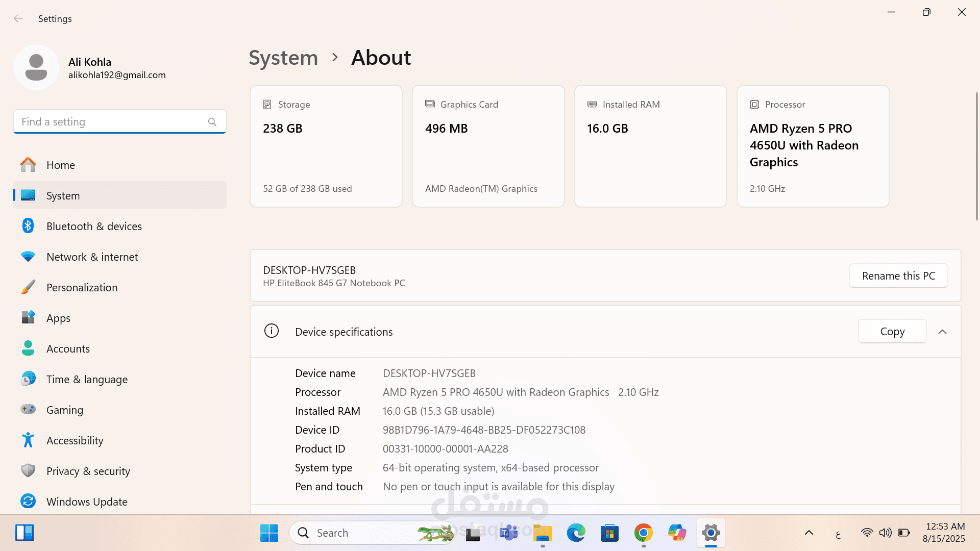Click the Personalization paintbrush icon
This screenshot has width=980, height=551.
28,287
